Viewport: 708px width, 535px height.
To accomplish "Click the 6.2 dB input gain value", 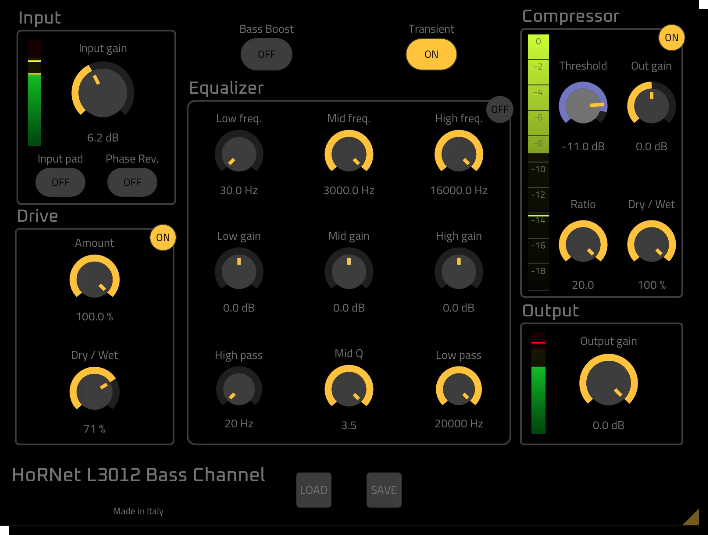I will click(103, 138).
